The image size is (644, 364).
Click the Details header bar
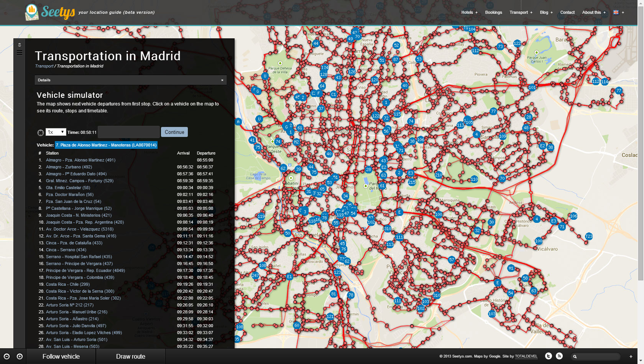(130, 80)
